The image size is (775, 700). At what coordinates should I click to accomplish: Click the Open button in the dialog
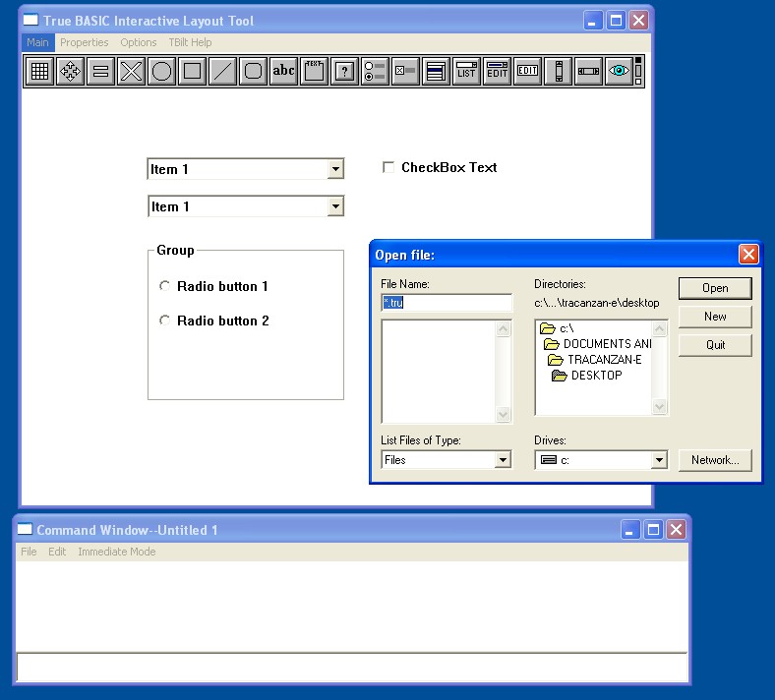tap(715, 288)
